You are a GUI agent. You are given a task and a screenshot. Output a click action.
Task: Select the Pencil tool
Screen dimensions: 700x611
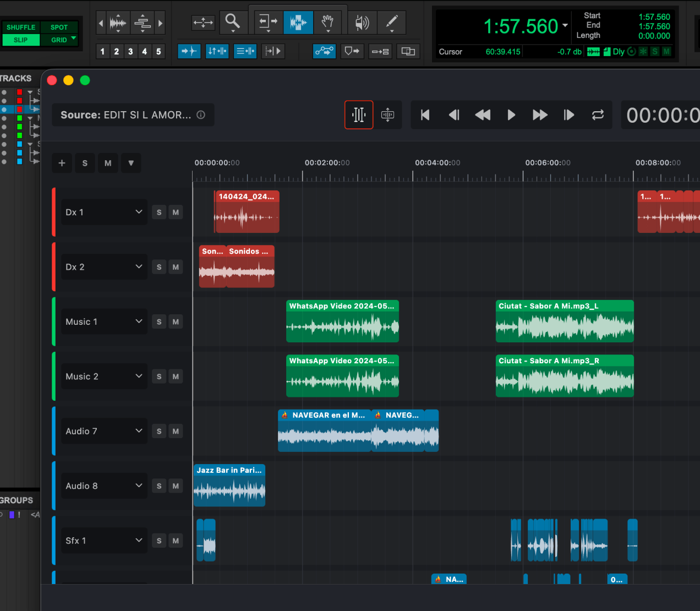pyautogui.click(x=392, y=23)
